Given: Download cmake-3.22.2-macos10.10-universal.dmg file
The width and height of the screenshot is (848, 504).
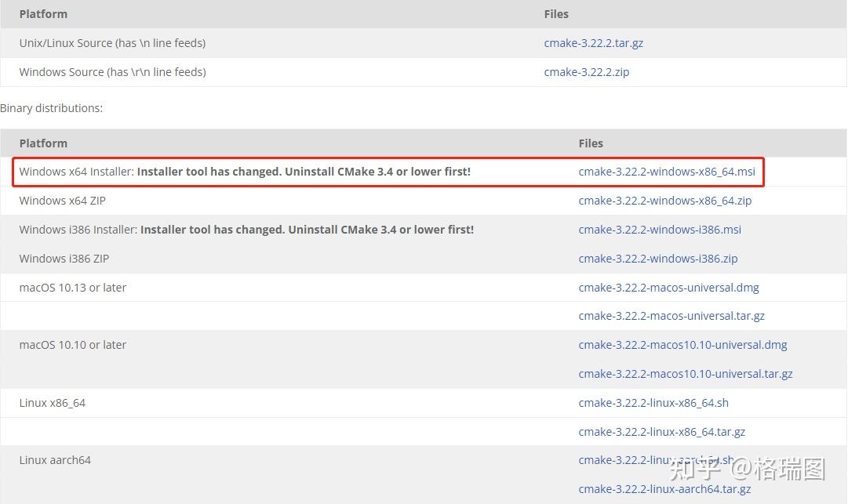Looking at the screenshot, I should coord(682,345).
